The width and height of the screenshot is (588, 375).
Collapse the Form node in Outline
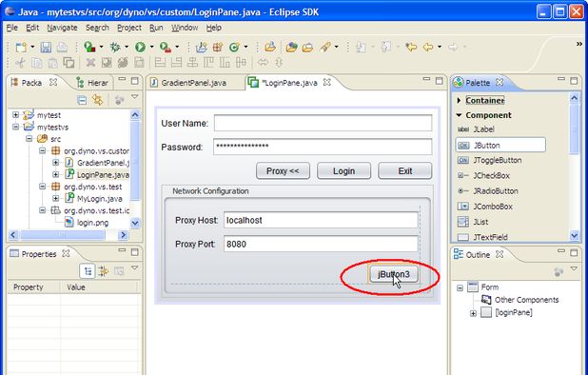pos(461,288)
